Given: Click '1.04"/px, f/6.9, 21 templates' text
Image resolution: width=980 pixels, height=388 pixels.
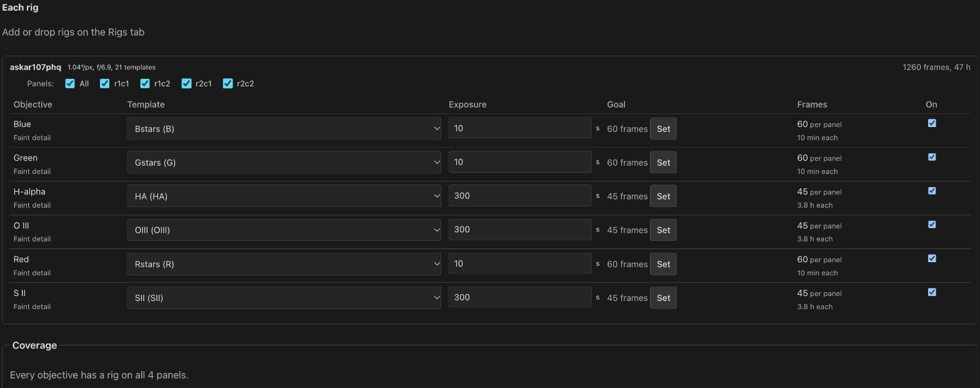Looking at the screenshot, I should (x=111, y=67).
